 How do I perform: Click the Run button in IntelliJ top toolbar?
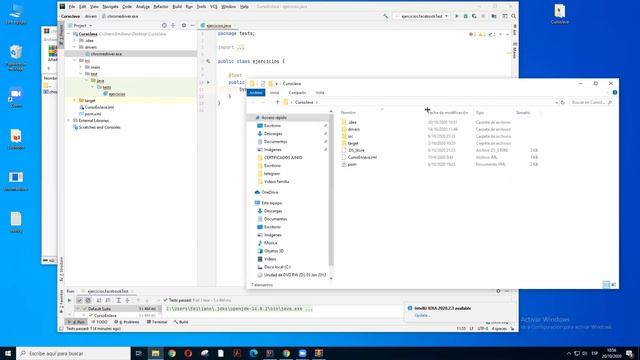click(457, 16)
